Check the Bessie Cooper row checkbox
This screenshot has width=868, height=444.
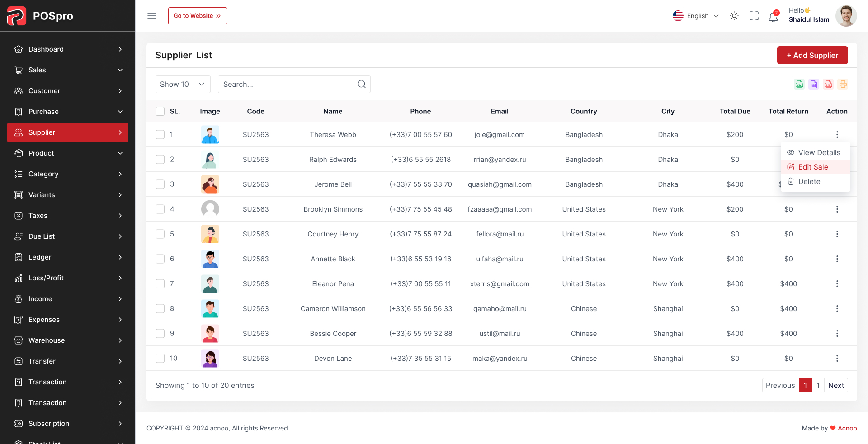[x=160, y=333]
